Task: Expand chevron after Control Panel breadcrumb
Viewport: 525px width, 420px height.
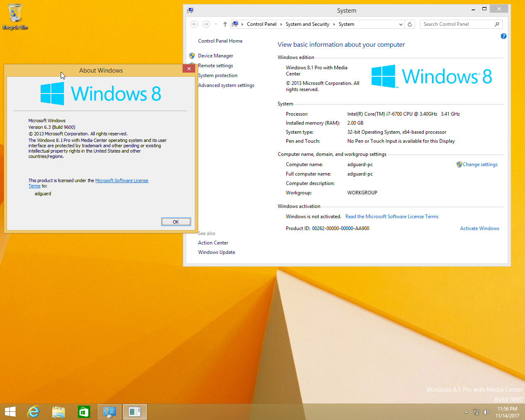Action: (281, 24)
